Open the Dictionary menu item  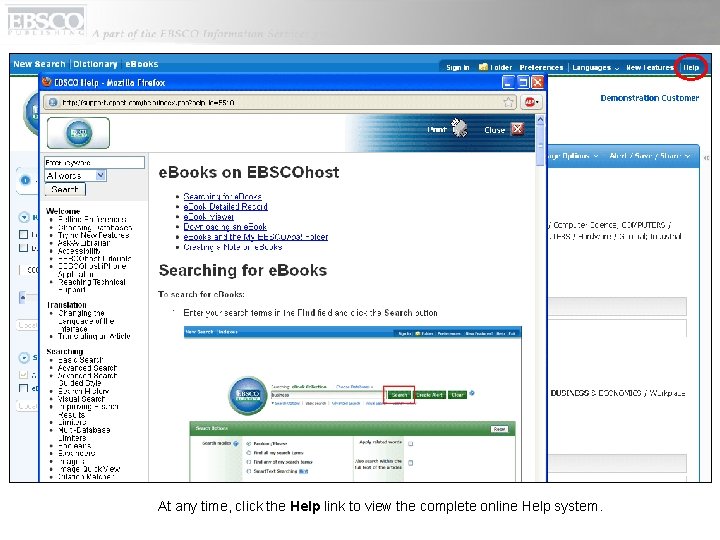pos(95,64)
